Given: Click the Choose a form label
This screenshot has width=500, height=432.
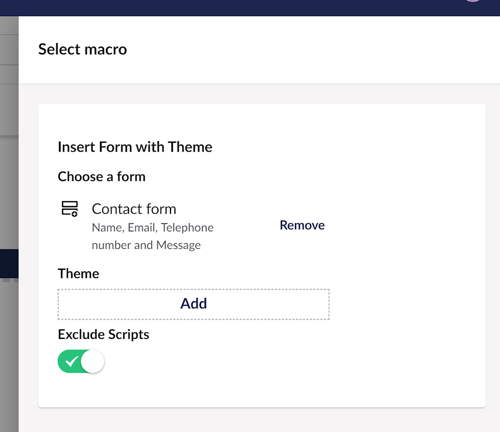Looking at the screenshot, I should (x=102, y=177).
